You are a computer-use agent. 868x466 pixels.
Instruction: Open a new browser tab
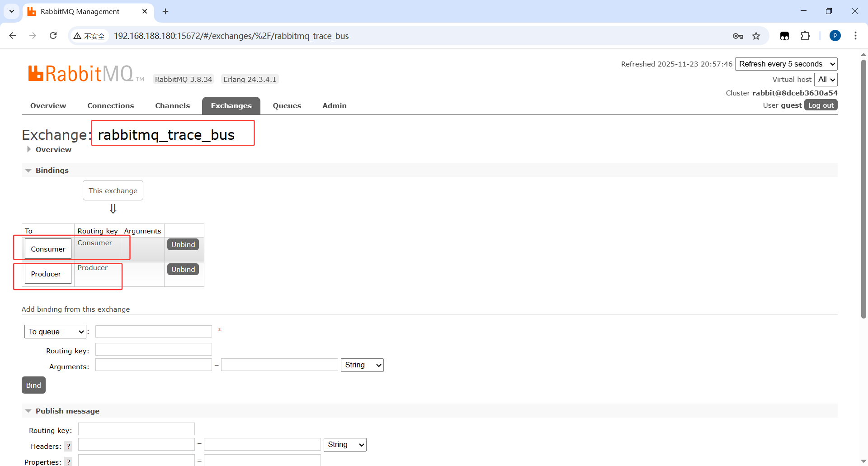165,11
